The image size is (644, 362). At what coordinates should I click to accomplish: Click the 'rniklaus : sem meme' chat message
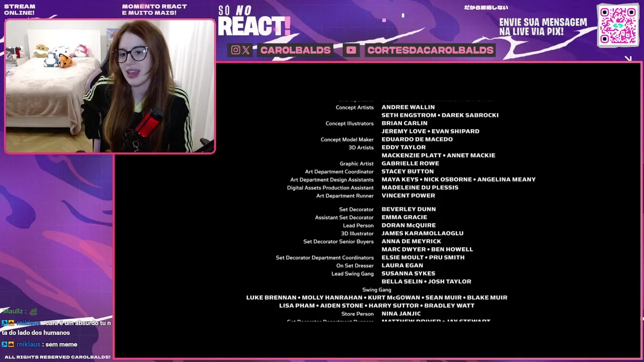pyautogui.click(x=39, y=344)
